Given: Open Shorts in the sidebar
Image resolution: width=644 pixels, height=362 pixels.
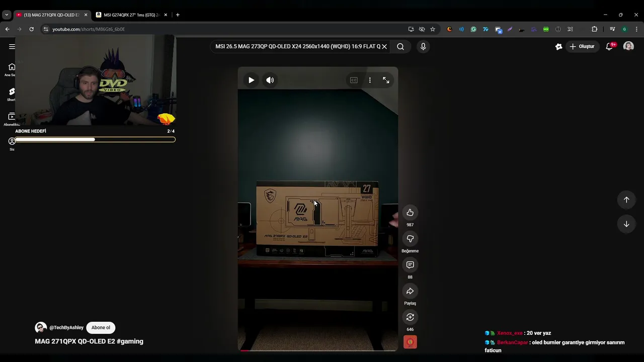Looking at the screenshot, I should tap(12, 94).
